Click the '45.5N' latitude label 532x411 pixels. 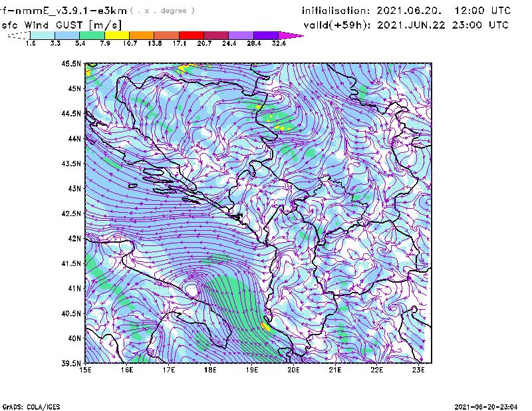pyautogui.click(x=71, y=63)
